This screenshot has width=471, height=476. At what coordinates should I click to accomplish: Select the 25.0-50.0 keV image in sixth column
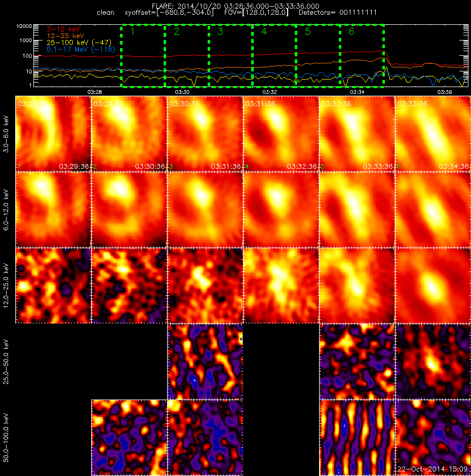(x=433, y=361)
